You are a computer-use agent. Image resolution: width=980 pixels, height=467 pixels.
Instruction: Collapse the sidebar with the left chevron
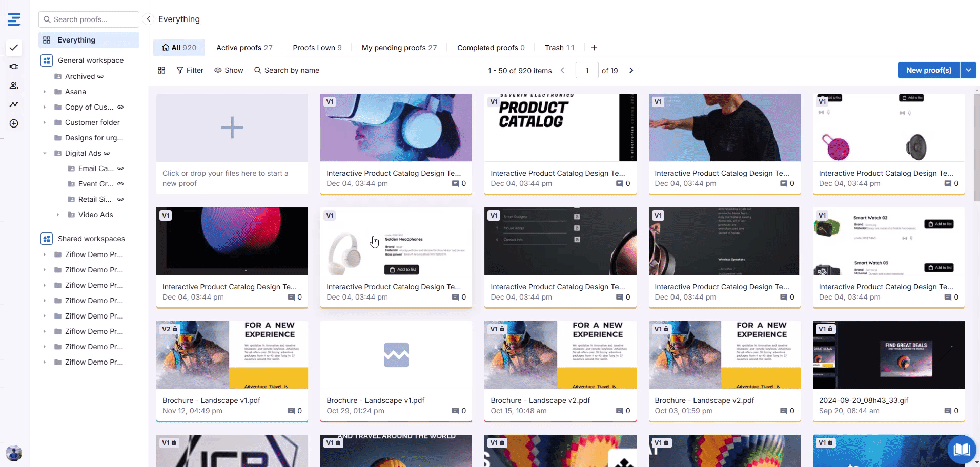148,19
